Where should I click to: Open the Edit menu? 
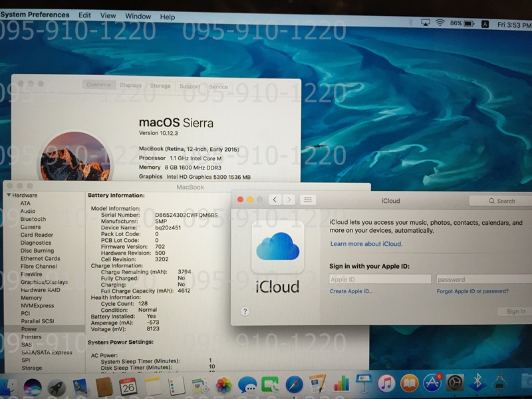(x=84, y=15)
